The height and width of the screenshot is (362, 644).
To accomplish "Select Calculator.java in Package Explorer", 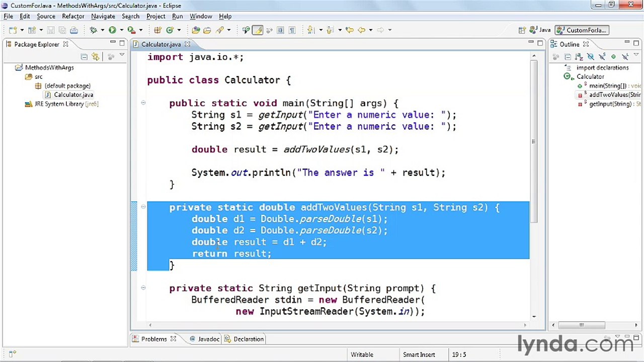I will click(73, 95).
